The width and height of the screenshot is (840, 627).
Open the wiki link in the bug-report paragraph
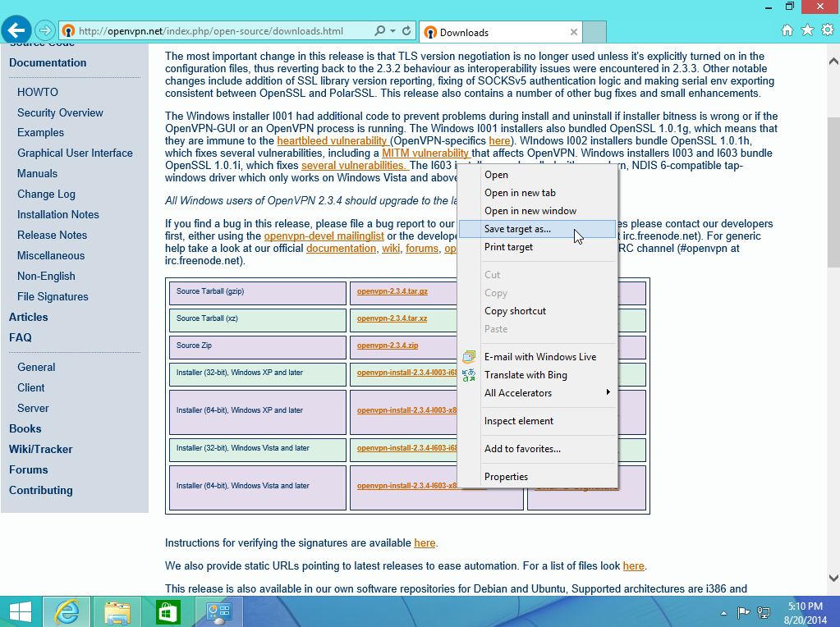click(x=391, y=249)
